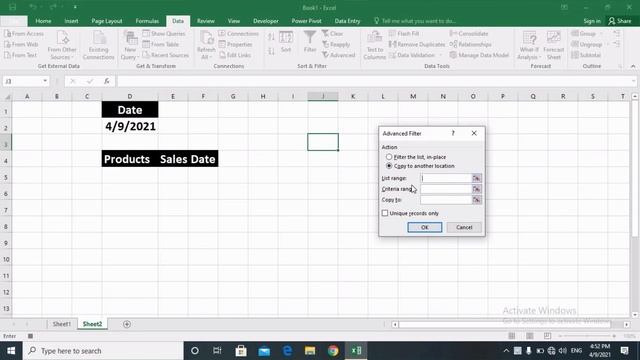The height and width of the screenshot is (360, 640).
Task: Click the Show Queries icon
Action: click(146, 33)
